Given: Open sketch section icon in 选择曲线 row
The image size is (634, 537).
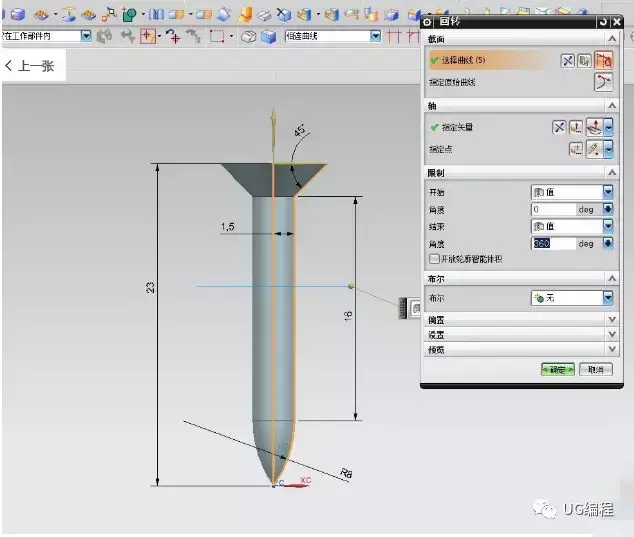Looking at the screenshot, I should (x=584, y=61).
